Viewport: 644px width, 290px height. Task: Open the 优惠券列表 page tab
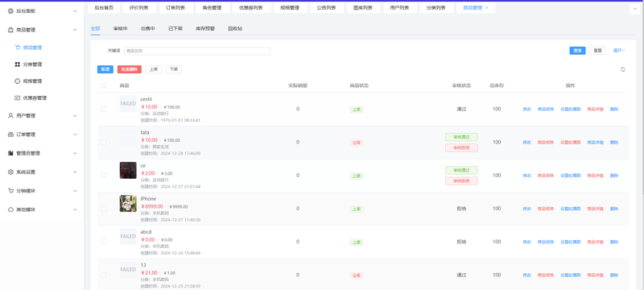click(x=252, y=8)
